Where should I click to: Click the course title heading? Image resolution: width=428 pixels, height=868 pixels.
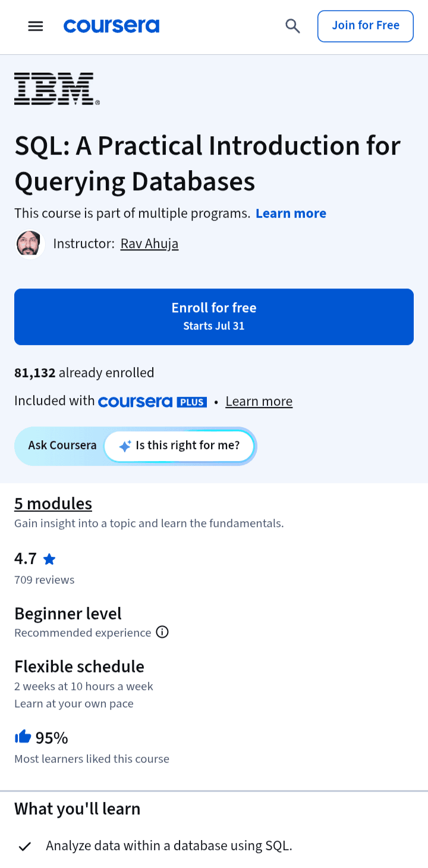207,164
